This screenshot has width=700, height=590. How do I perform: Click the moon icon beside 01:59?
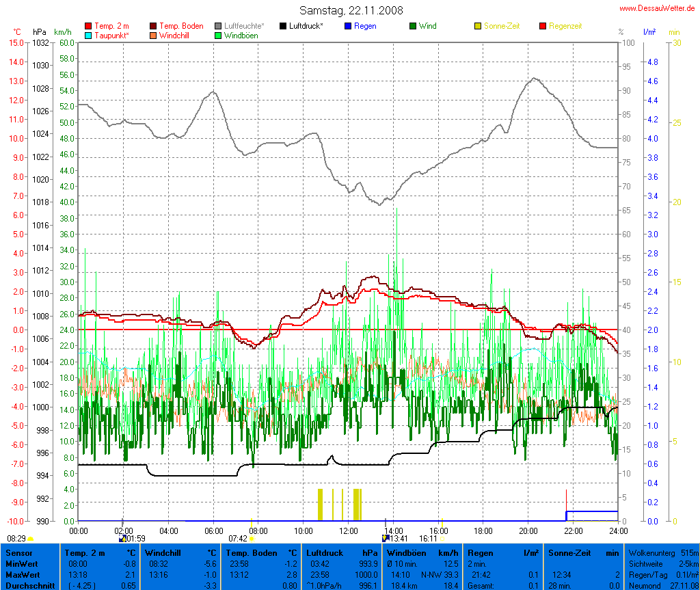click(x=123, y=539)
